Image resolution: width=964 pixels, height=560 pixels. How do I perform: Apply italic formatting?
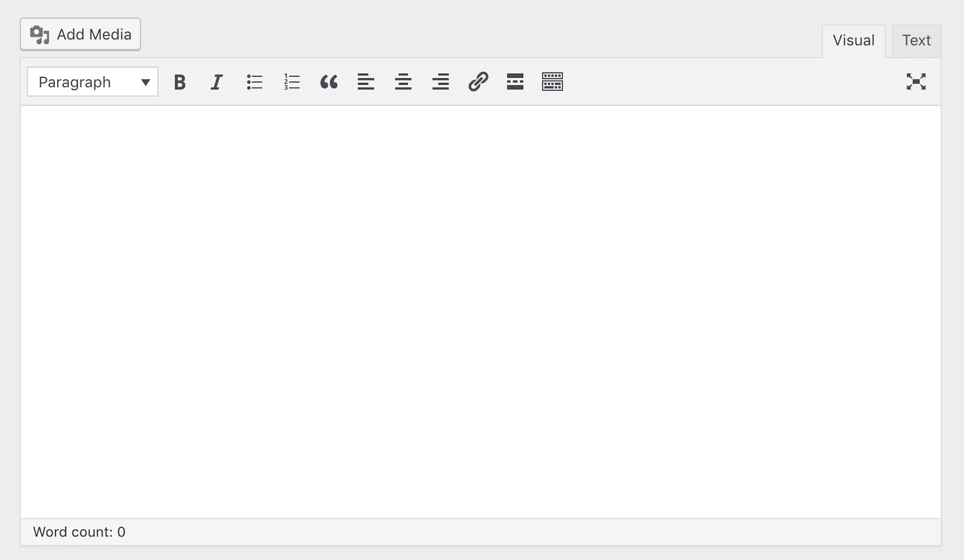[x=217, y=82]
